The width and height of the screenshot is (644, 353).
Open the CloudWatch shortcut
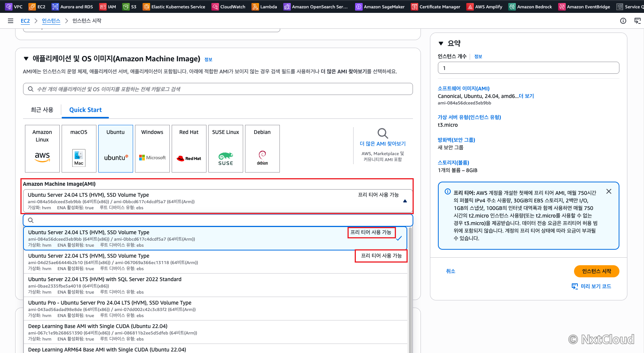tap(228, 6)
